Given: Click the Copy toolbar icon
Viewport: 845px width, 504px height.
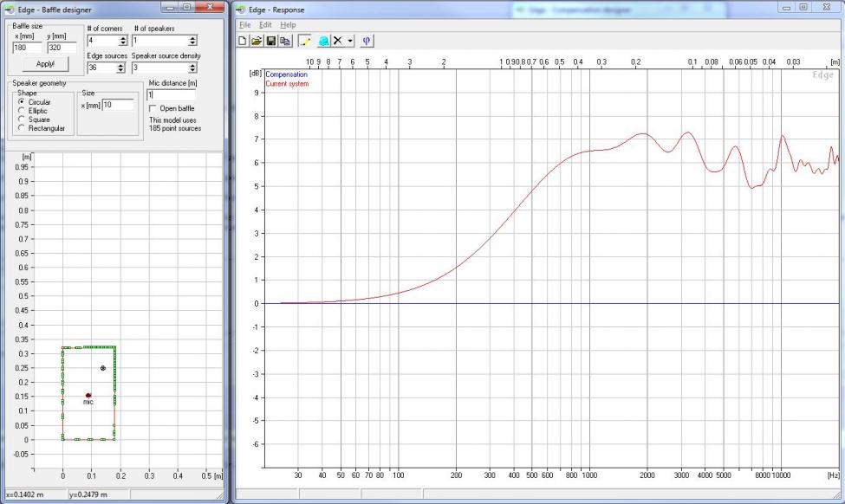Looking at the screenshot, I should point(285,41).
